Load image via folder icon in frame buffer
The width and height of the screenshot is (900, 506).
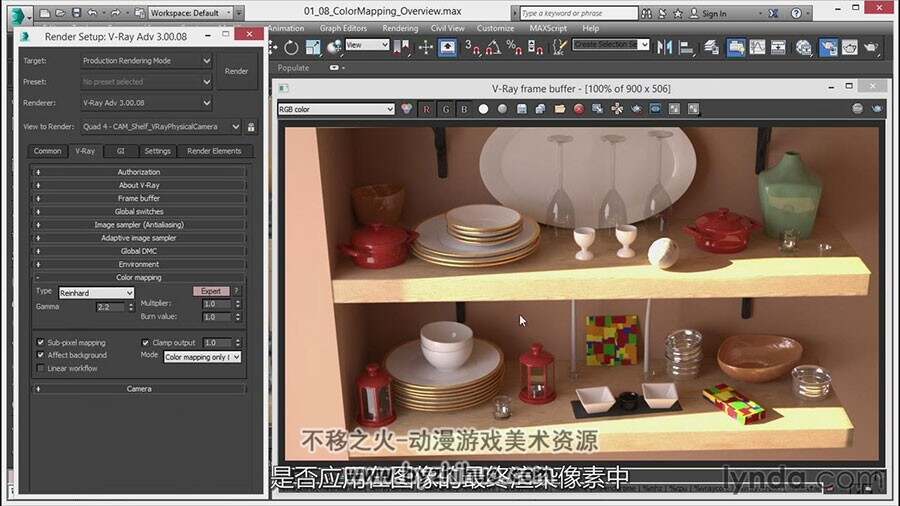pos(560,109)
